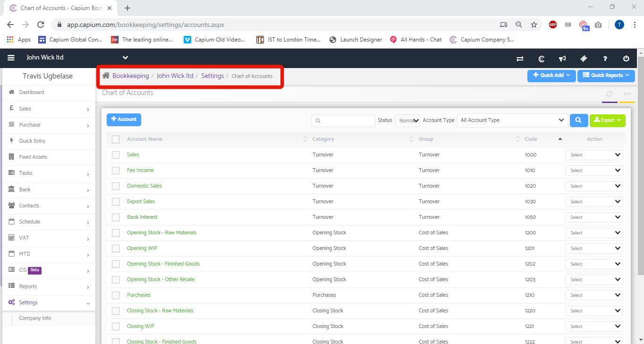Open the Opening Stock - Raw Materials account
Screen dimensions: 644x344
(161, 232)
